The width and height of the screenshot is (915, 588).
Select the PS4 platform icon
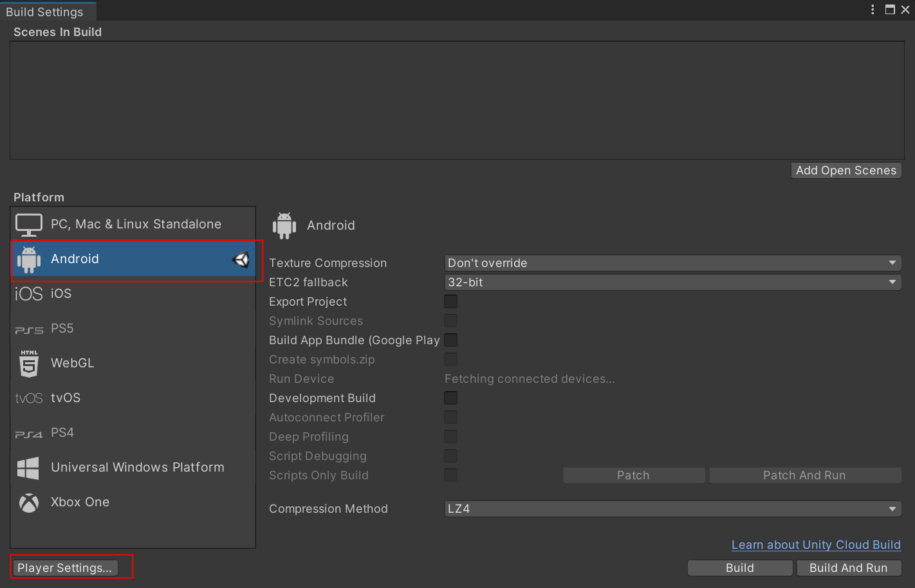pos(29,434)
